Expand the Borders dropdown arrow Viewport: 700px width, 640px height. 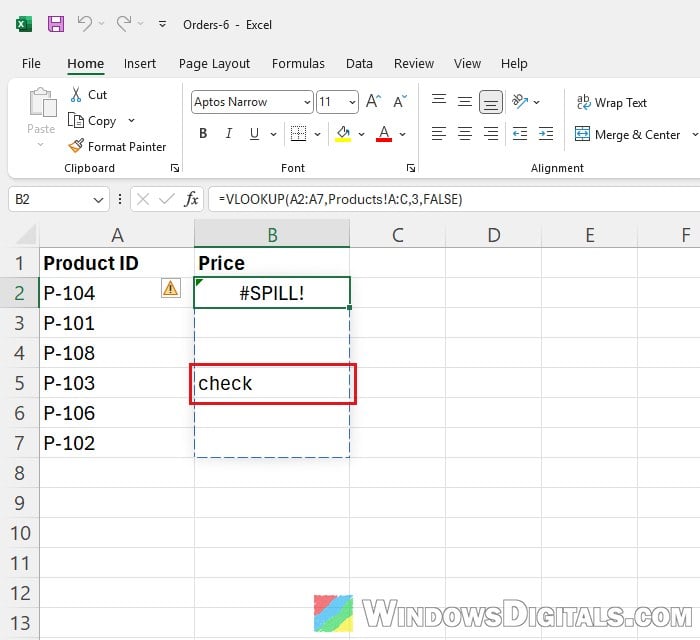click(x=317, y=134)
